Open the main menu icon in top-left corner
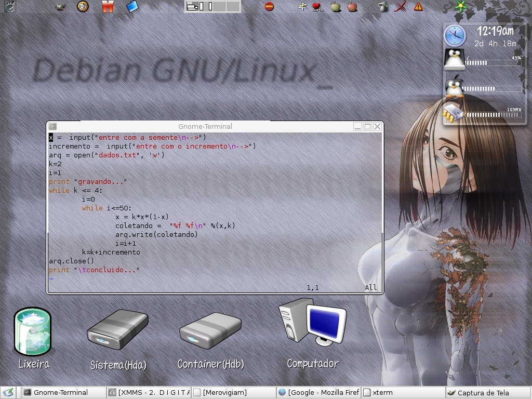532x399 pixels. (9, 6)
